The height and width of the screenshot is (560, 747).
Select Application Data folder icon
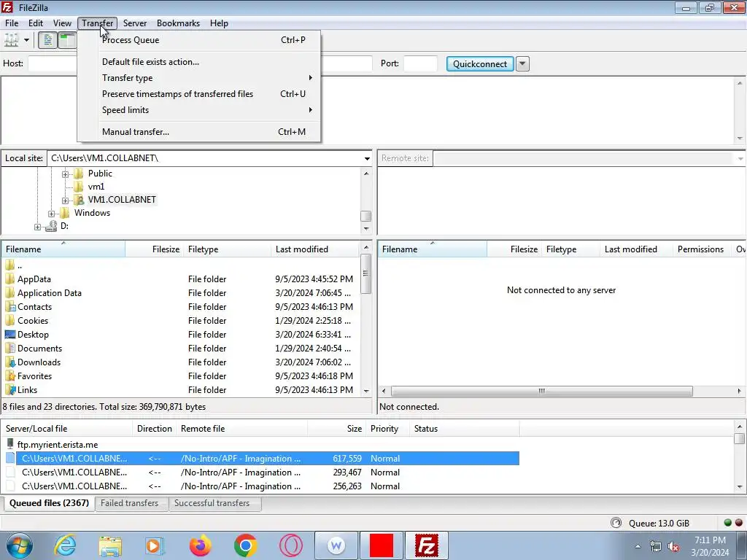click(x=9, y=292)
